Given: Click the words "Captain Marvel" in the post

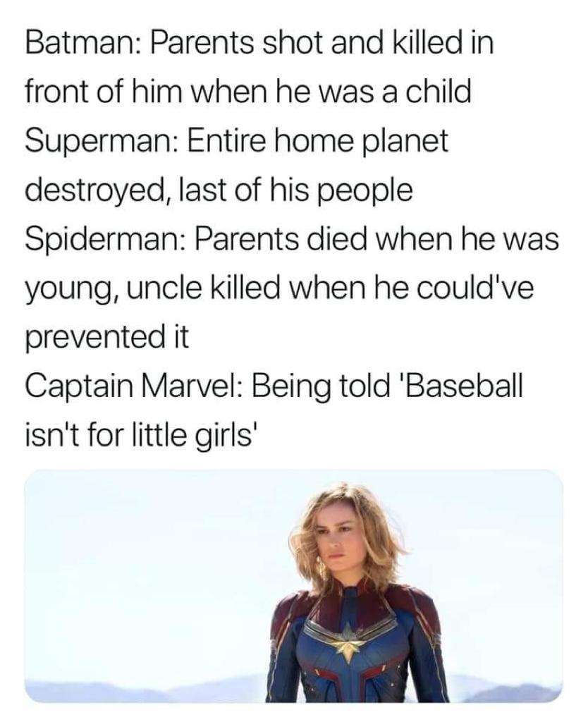Looking at the screenshot, I should pos(133,386).
